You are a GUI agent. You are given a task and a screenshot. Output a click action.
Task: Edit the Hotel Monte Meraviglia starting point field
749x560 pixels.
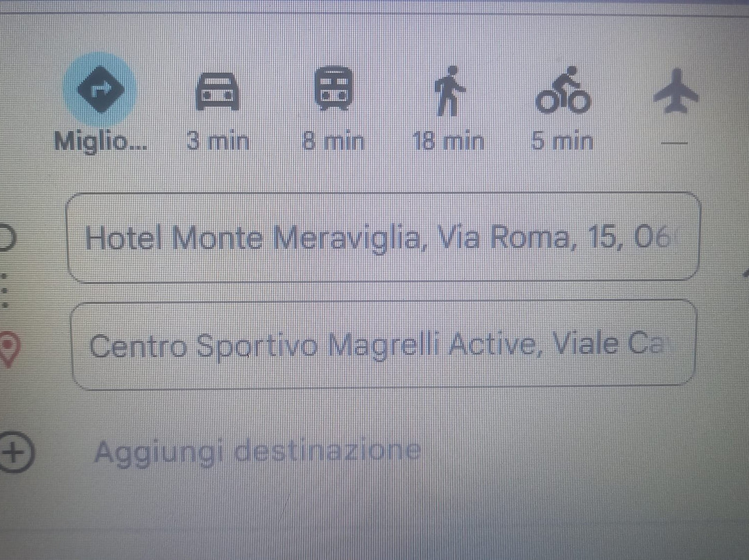384,237
